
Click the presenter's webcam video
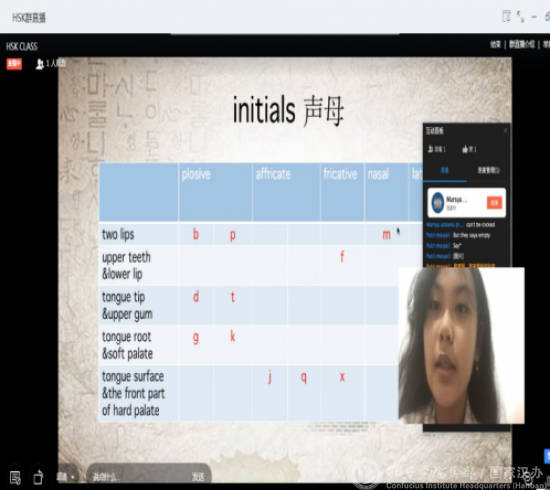461,345
